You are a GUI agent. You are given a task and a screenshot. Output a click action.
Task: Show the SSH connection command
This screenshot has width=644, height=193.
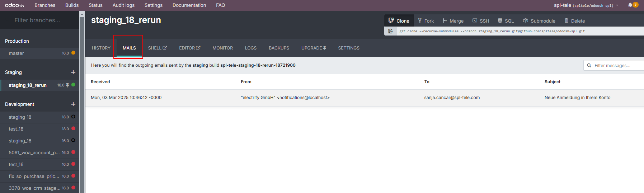click(481, 21)
